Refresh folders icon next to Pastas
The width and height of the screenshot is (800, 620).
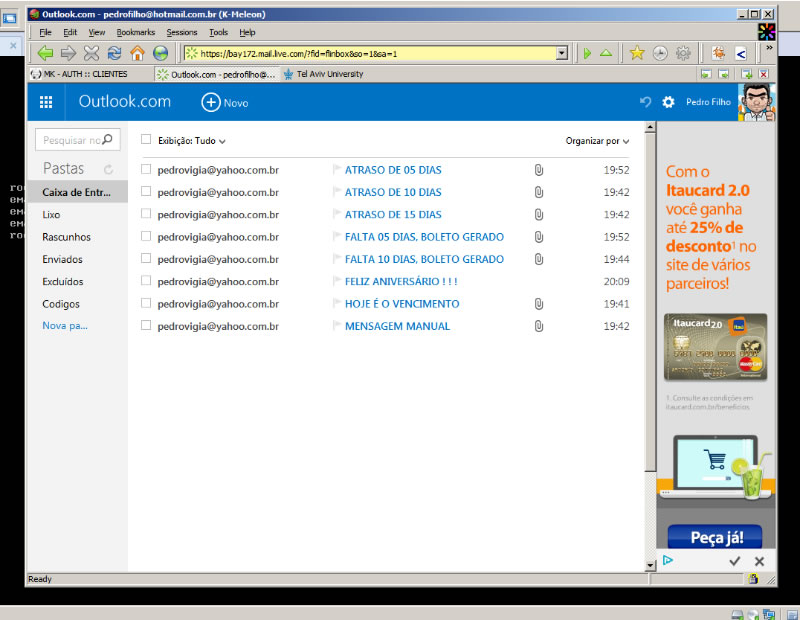coord(109,169)
